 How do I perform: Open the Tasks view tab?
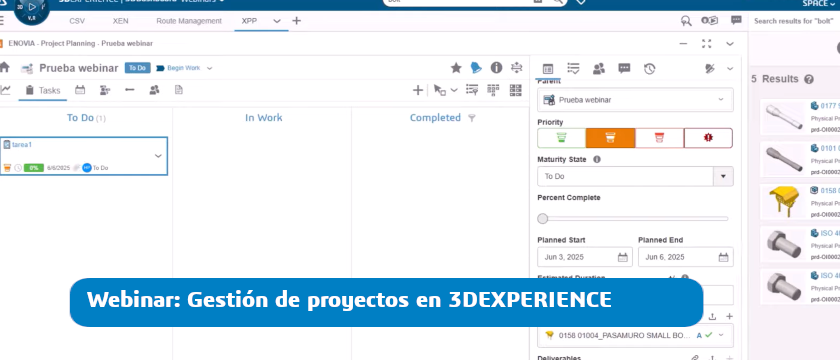pyautogui.click(x=43, y=90)
